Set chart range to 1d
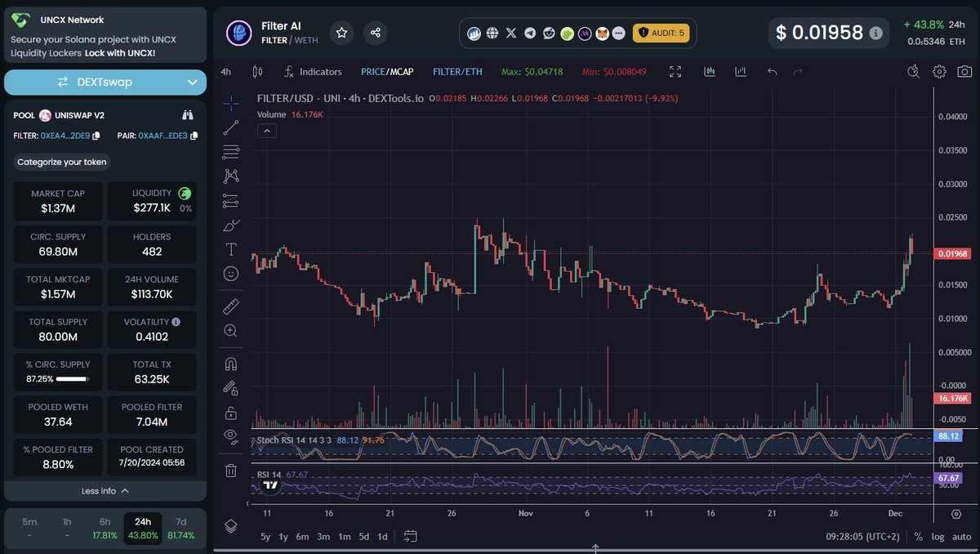 tap(383, 537)
